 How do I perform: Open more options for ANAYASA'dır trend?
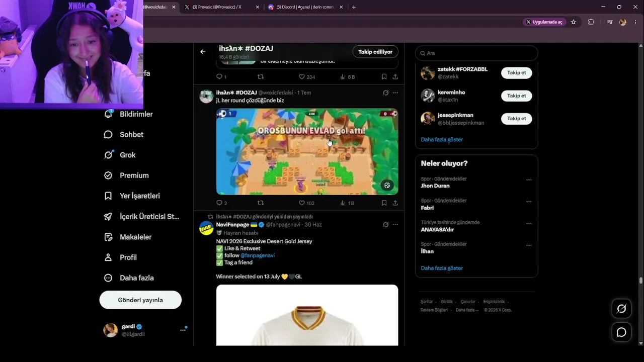529,223
